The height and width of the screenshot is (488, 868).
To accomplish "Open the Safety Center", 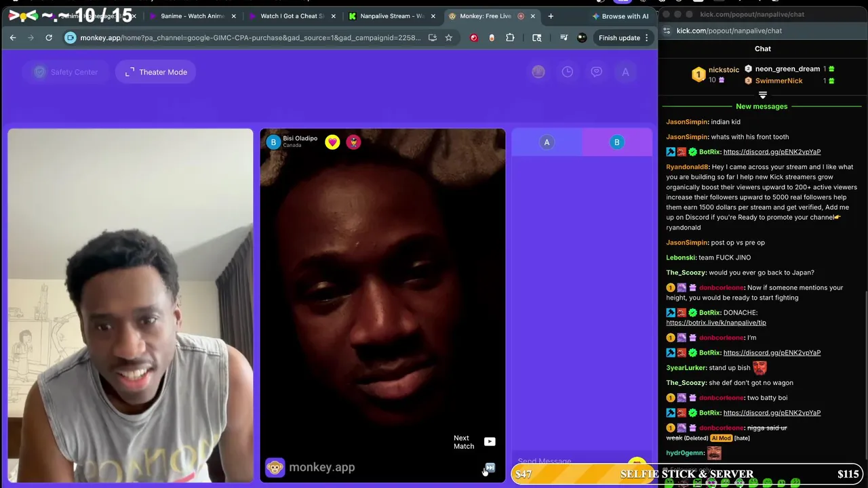I will point(67,72).
